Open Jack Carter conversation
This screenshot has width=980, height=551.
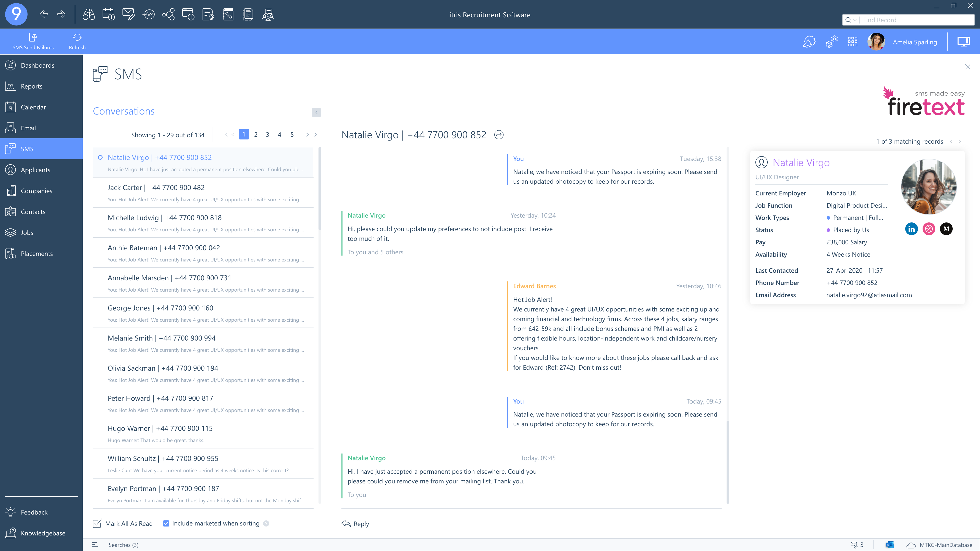click(x=203, y=193)
